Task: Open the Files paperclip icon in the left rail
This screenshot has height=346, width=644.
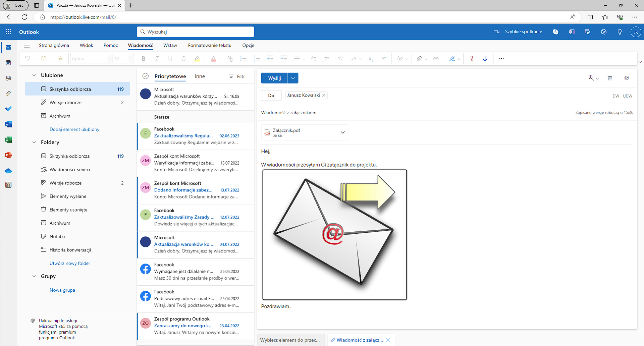Action: pyautogui.click(x=8, y=94)
